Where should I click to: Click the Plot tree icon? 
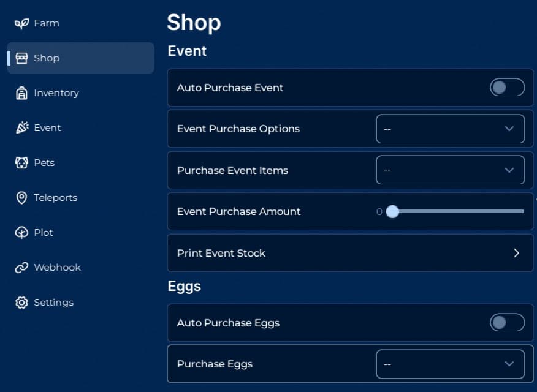(x=21, y=233)
